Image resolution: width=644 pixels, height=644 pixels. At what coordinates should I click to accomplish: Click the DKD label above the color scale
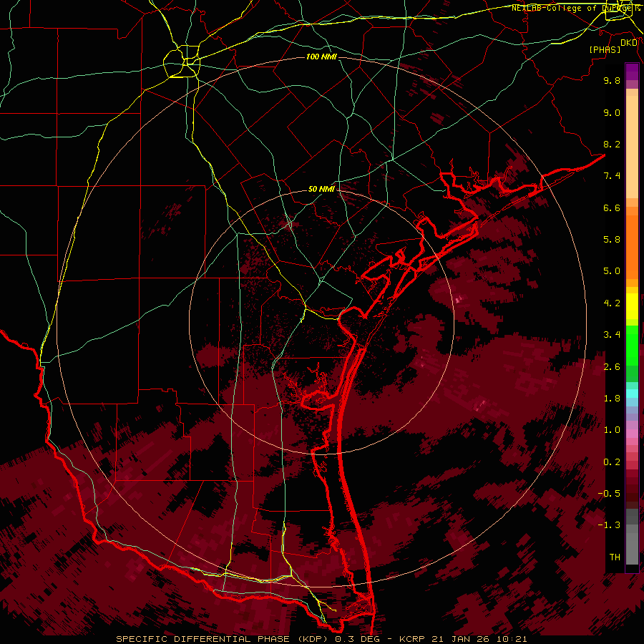[x=629, y=43]
